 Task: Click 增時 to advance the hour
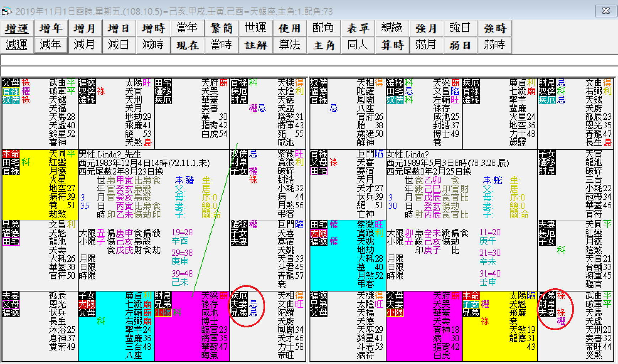coord(153,28)
